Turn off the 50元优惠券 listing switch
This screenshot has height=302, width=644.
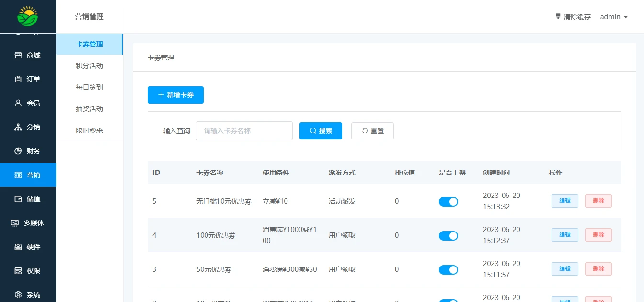[448, 269]
